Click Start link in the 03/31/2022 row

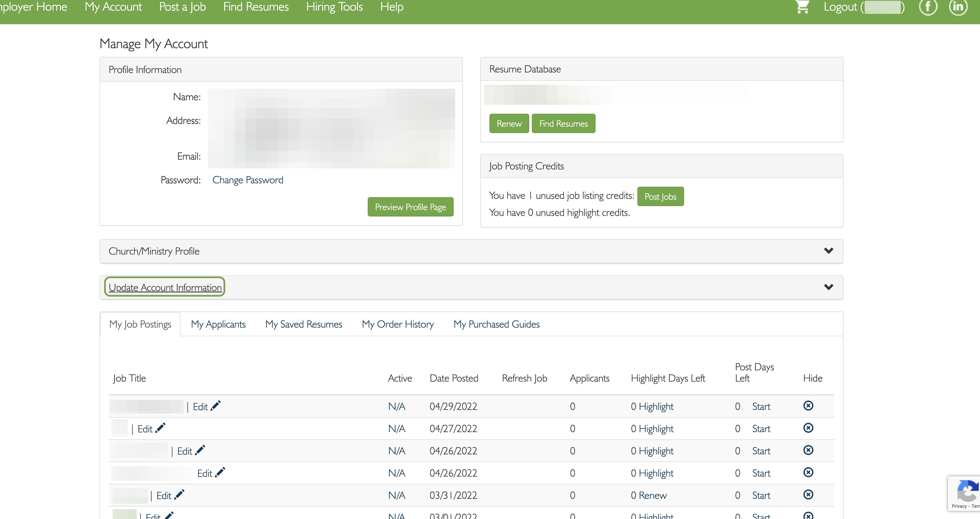[x=761, y=495]
